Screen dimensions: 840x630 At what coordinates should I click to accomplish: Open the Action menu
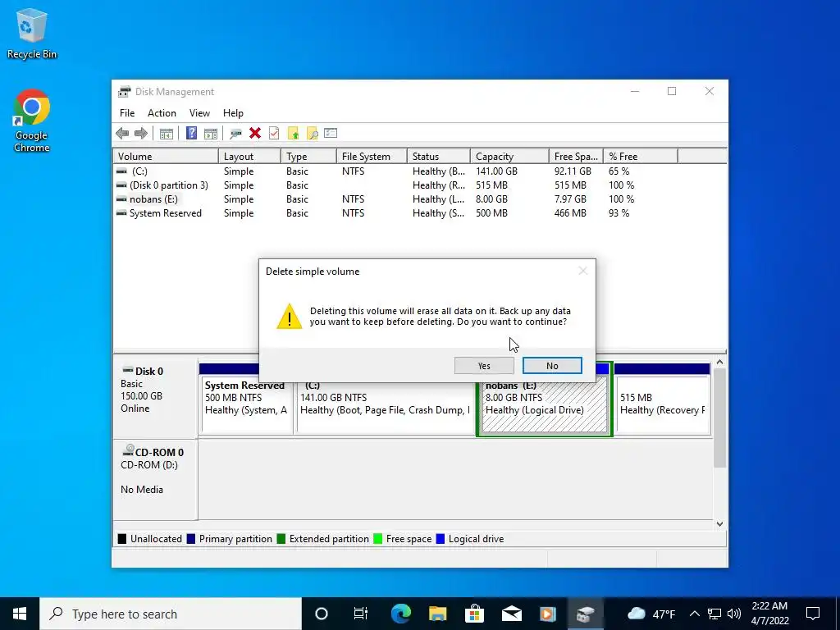[x=162, y=113]
